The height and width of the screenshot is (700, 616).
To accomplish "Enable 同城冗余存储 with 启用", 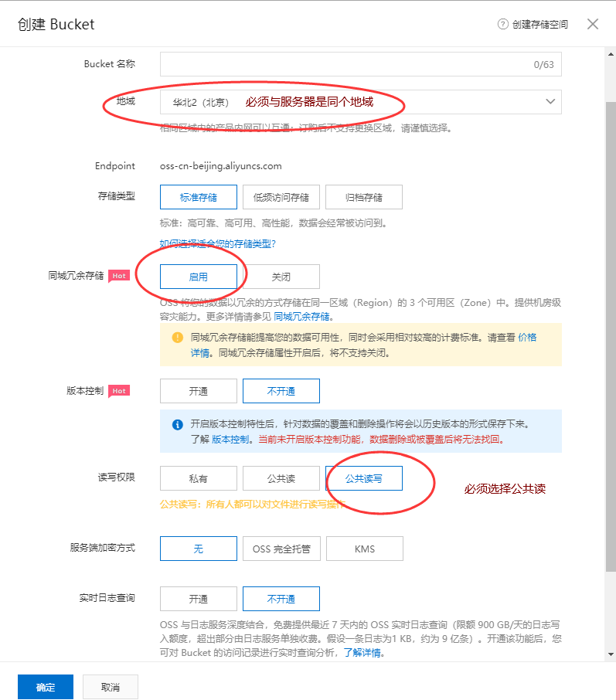I will pyautogui.click(x=199, y=277).
